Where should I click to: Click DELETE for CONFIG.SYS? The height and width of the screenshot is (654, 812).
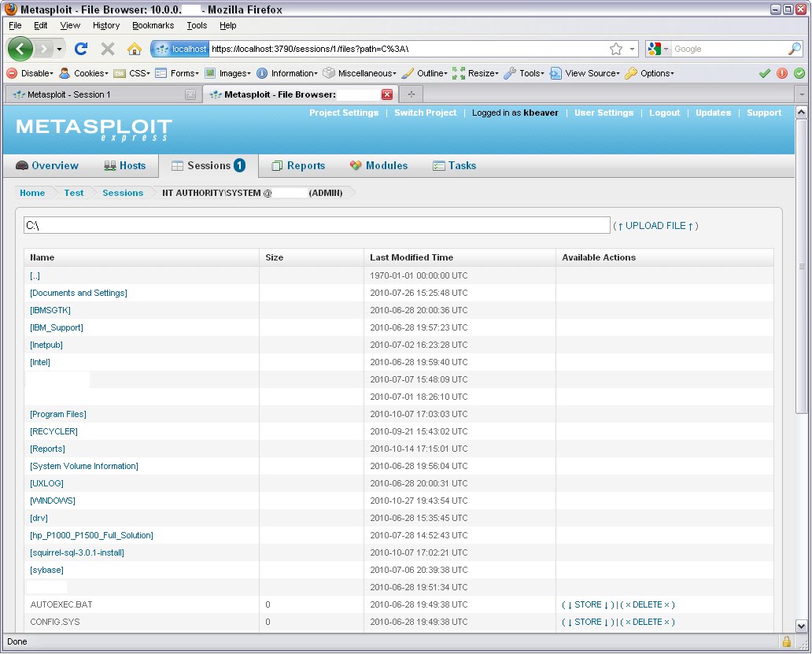click(648, 622)
